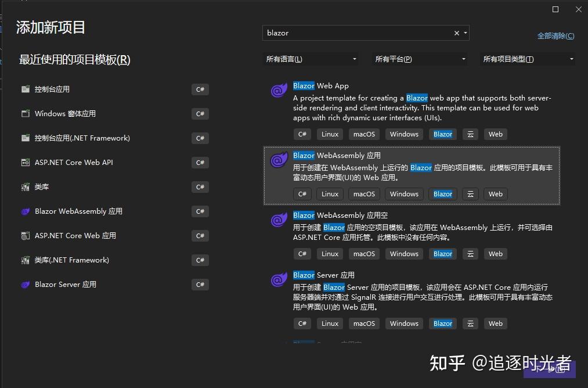The height and width of the screenshot is (388, 588).
Task: Click C# tag next to 控制台应用
Action: coord(200,89)
